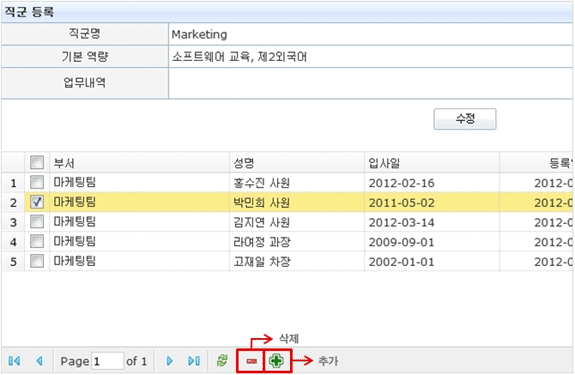This screenshot has width=575, height=375.
Task: Sort by the 부서 column header
Action: (x=139, y=163)
